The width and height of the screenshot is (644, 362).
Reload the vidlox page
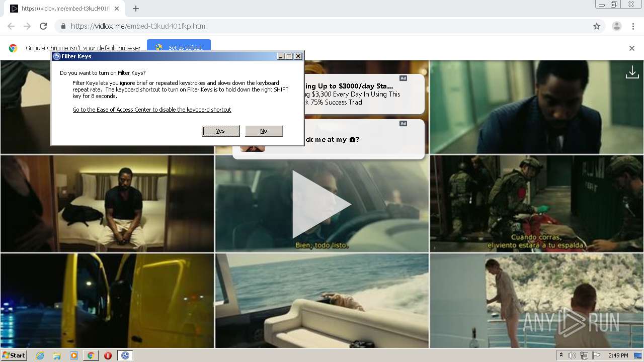click(43, 26)
